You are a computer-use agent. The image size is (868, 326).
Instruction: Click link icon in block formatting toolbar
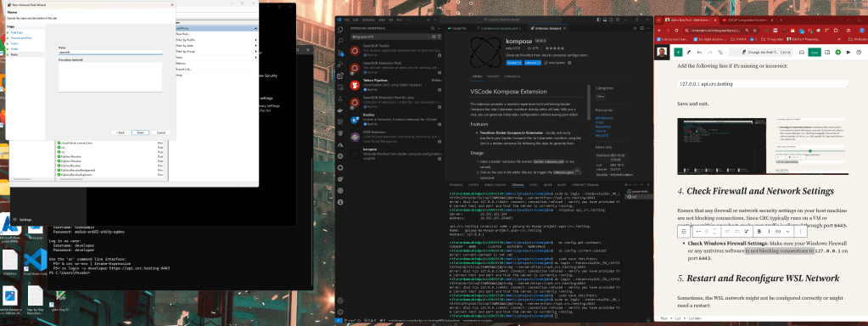[x=778, y=232]
